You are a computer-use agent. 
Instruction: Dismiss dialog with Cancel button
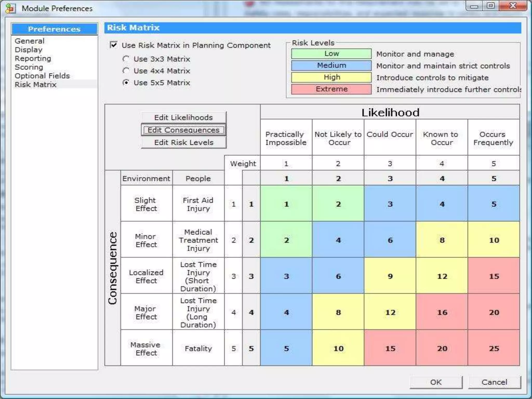tap(494, 382)
